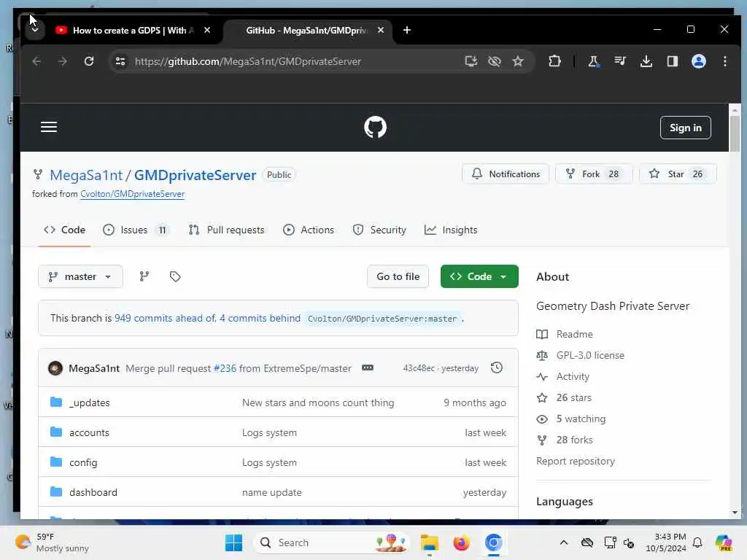Screen dimensions: 747x560
Task: Click the Go to file button
Action: pos(398,276)
